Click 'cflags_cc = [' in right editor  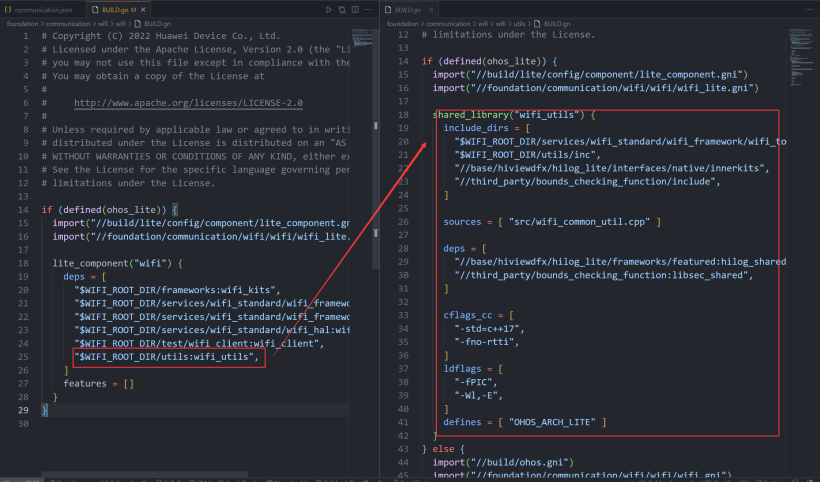click(479, 315)
